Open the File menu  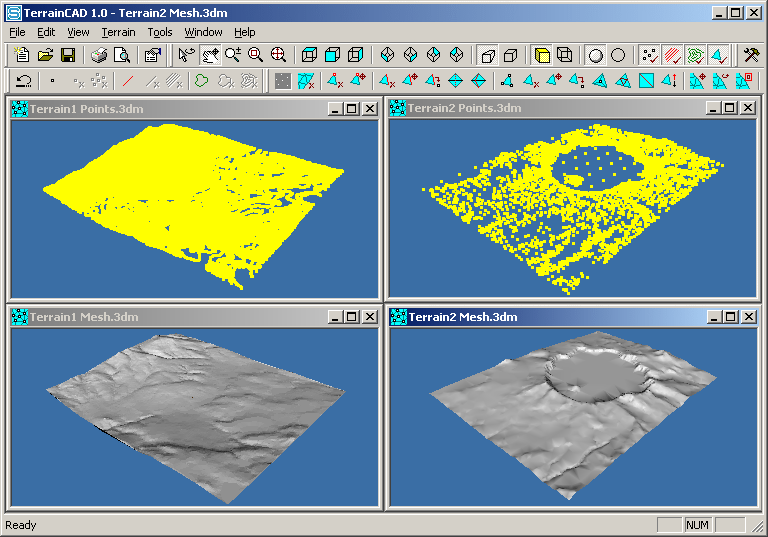pos(17,32)
